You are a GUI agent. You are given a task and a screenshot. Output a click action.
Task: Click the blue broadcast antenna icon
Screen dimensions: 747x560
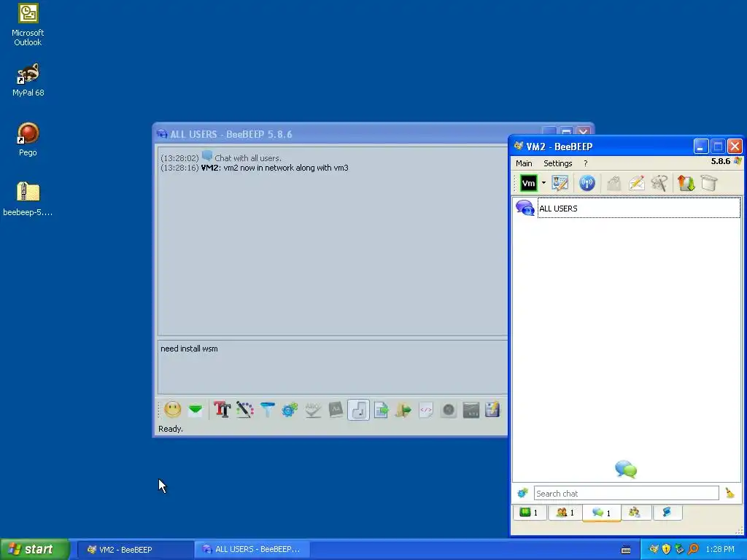coord(587,183)
